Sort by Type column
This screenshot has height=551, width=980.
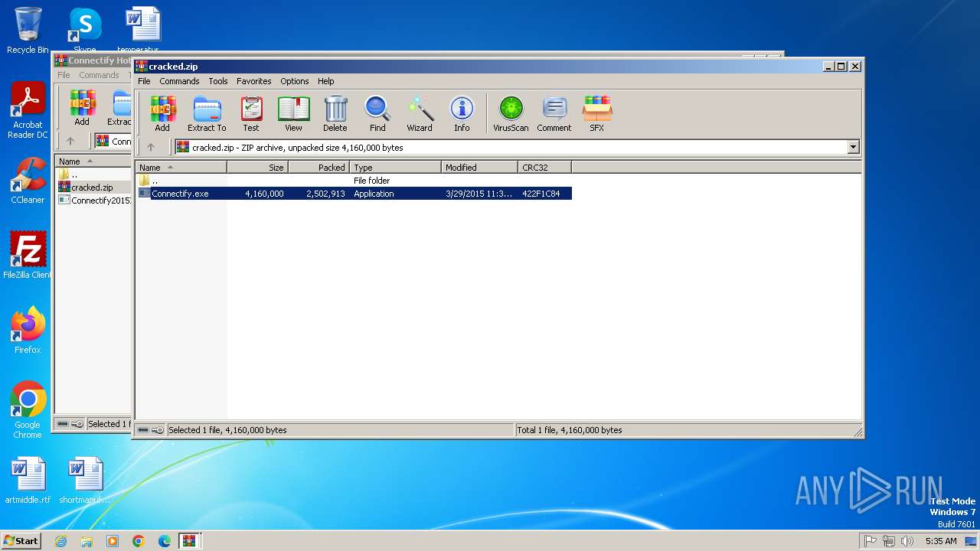coord(396,168)
